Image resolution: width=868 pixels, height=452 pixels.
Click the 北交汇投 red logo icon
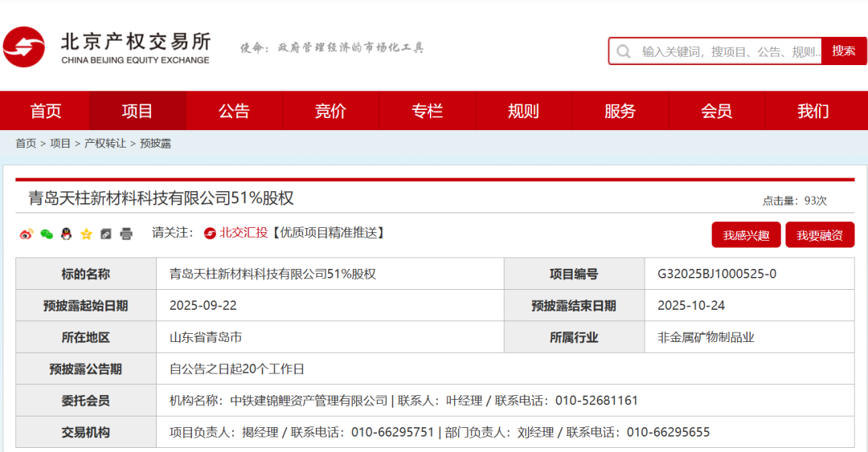click(x=210, y=234)
